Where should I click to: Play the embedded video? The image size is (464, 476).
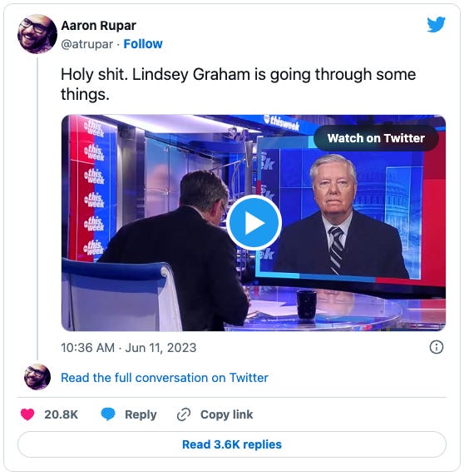tap(254, 223)
